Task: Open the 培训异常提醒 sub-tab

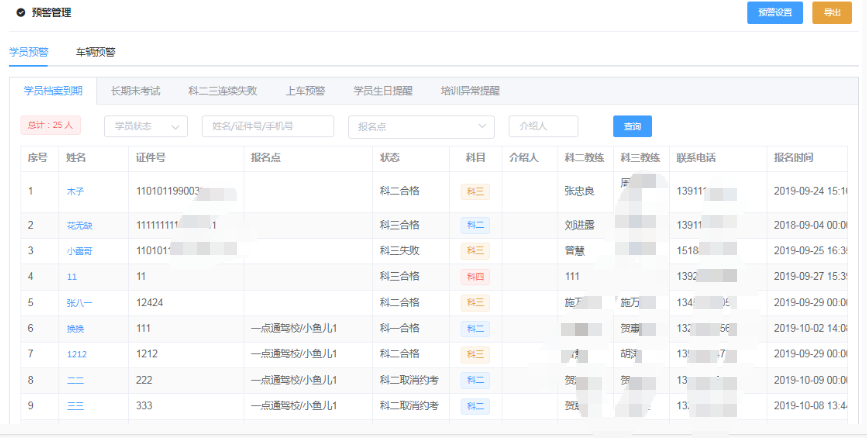Action: coord(471,91)
